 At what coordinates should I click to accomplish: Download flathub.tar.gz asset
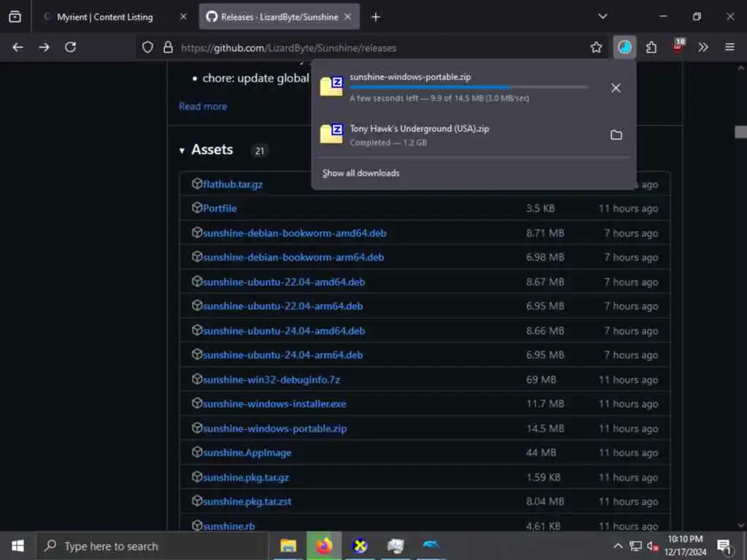pos(233,184)
